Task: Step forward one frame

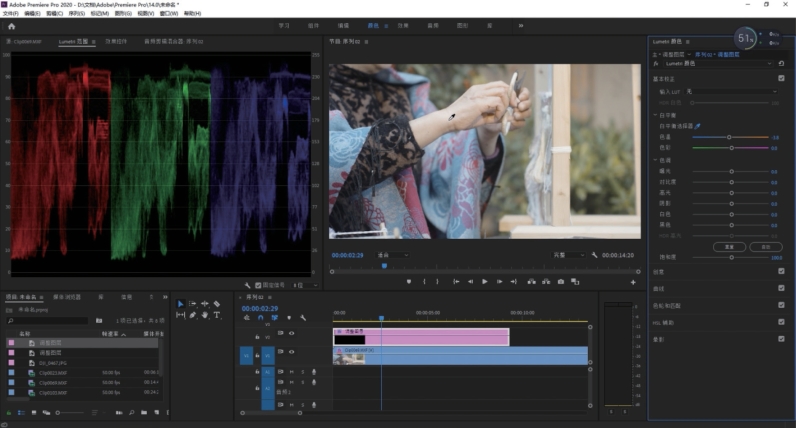Action: coord(500,282)
